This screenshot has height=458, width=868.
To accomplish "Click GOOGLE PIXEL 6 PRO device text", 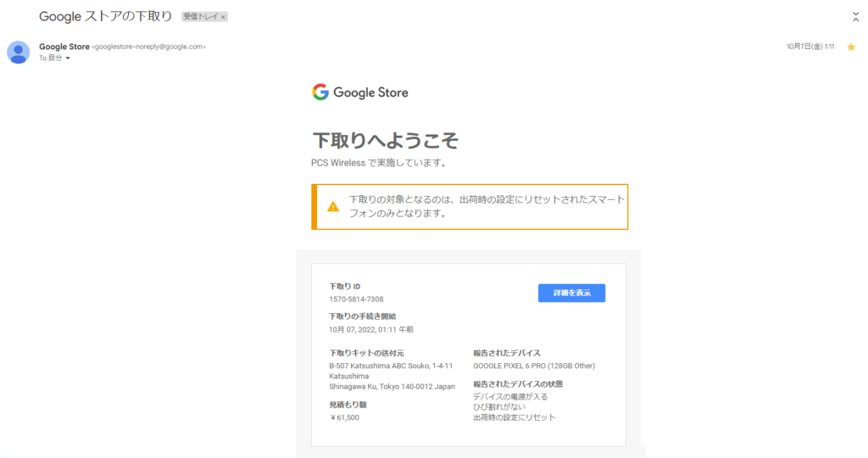I will click(x=534, y=366).
